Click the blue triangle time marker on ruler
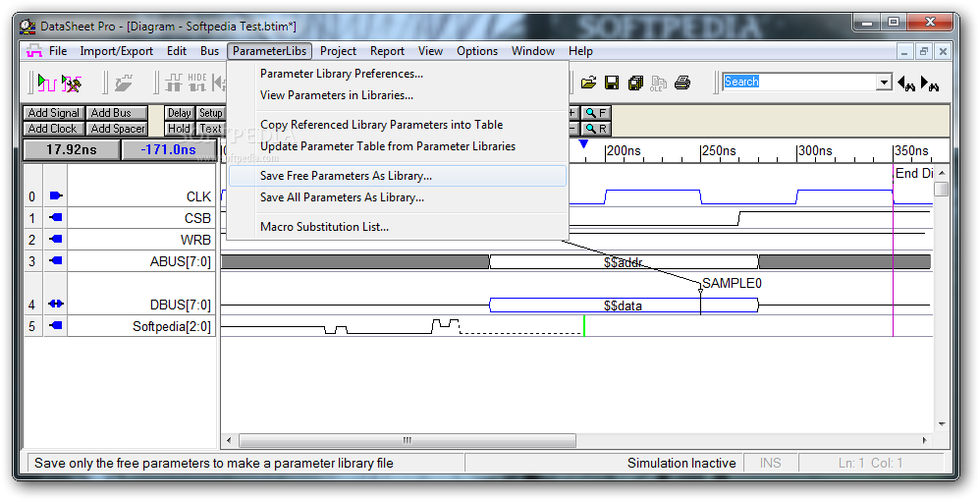Screen dimensions: 980x501 pos(583,144)
